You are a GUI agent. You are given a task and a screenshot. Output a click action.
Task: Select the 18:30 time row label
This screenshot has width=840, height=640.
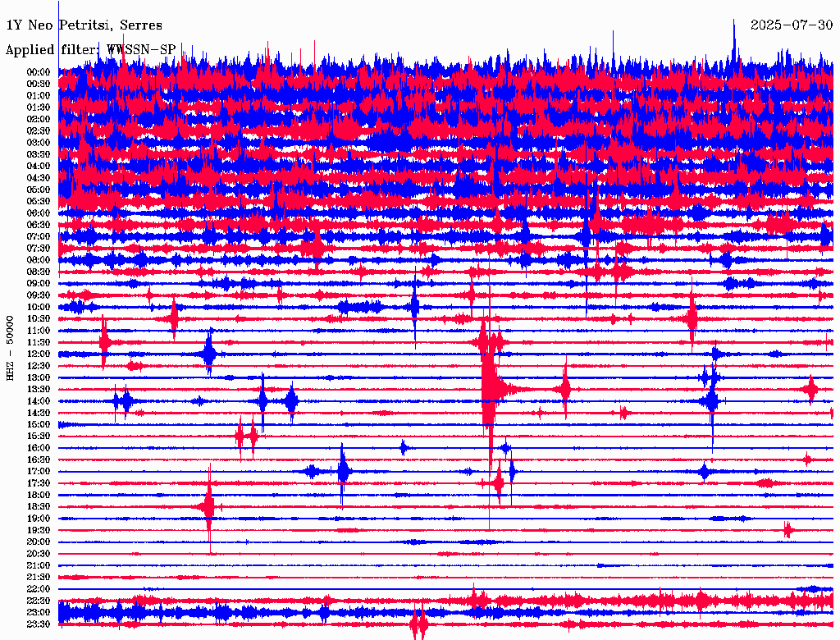point(39,507)
